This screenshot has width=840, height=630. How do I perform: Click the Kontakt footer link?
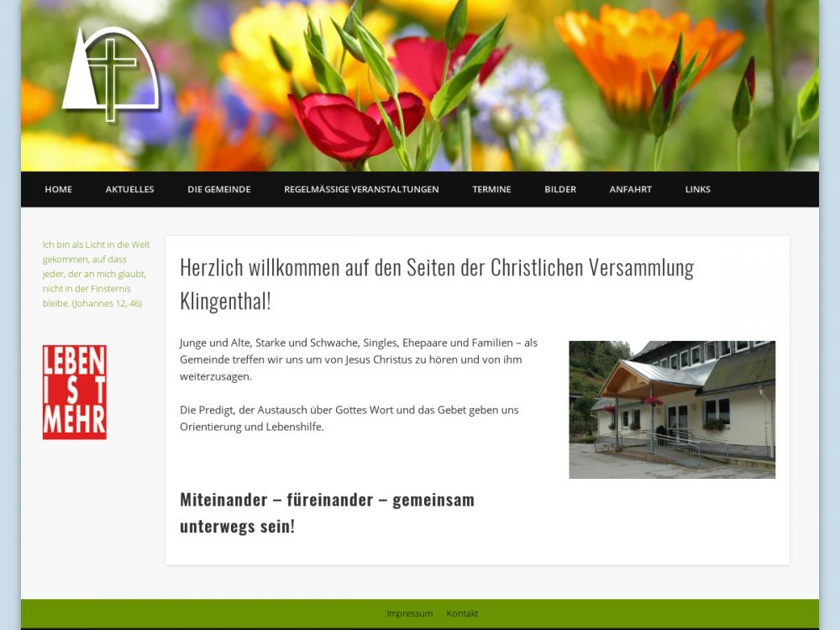[x=462, y=613]
